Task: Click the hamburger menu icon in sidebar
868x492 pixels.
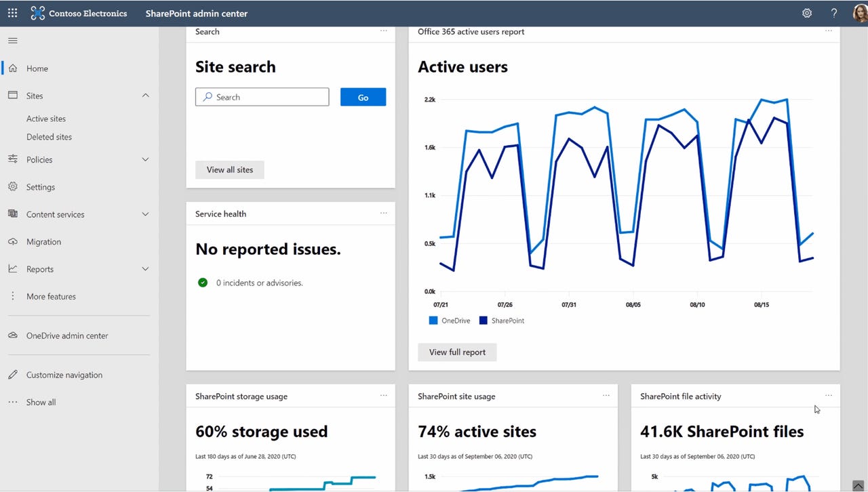Action: [x=12, y=39]
